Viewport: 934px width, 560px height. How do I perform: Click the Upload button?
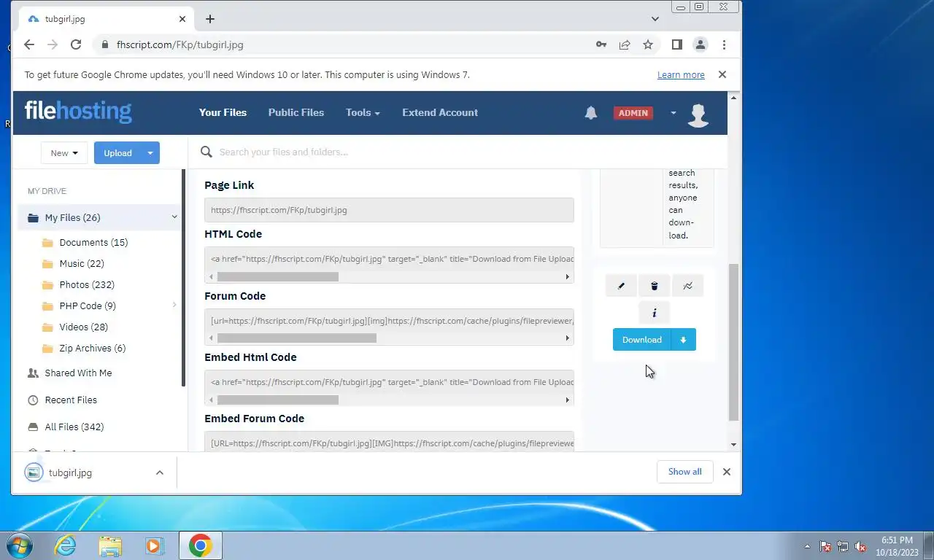[117, 153]
